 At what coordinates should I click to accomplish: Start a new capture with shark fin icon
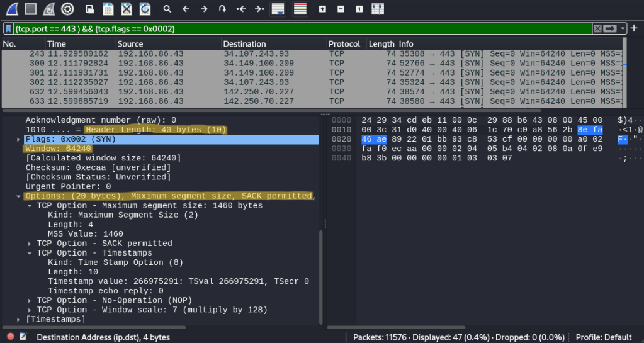point(12,9)
